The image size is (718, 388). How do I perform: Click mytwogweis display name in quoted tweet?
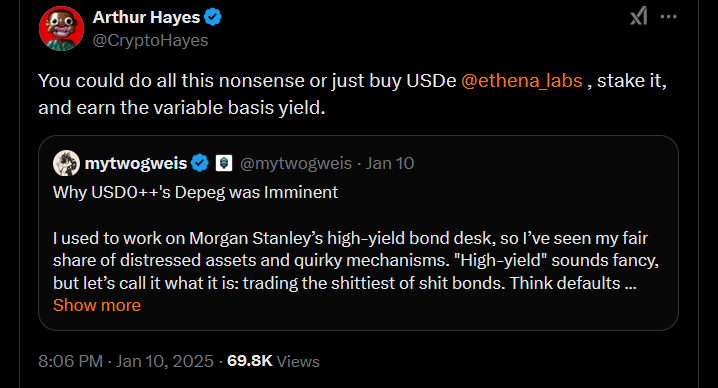coord(136,163)
